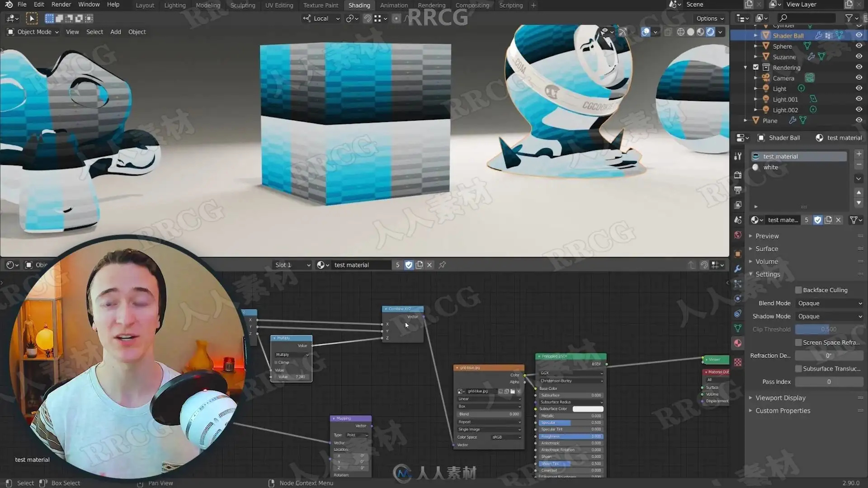Screen dimensions: 868x488
Task: Open the Object Data properties tab
Action: coord(738,328)
